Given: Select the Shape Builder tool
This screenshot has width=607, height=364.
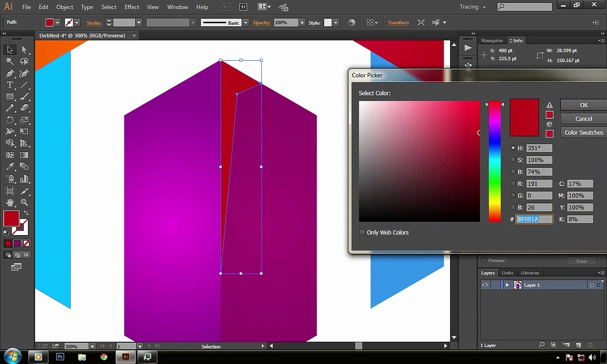Looking at the screenshot, I should (10, 143).
